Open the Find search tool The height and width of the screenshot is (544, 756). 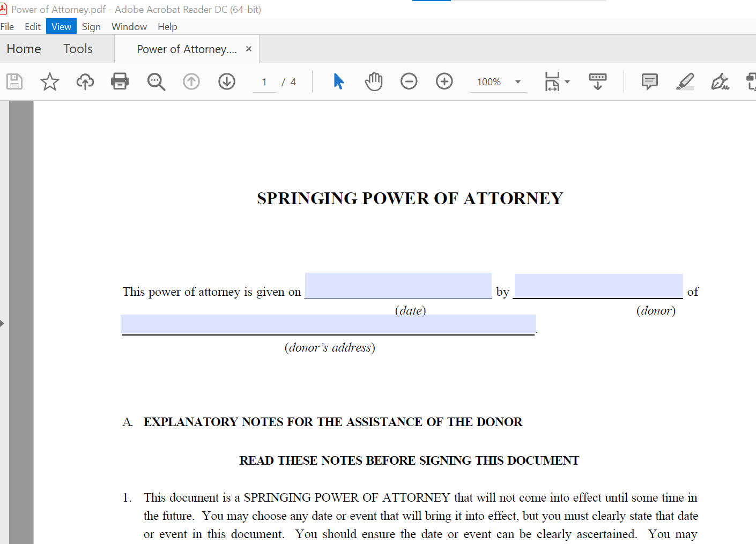(x=156, y=81)
